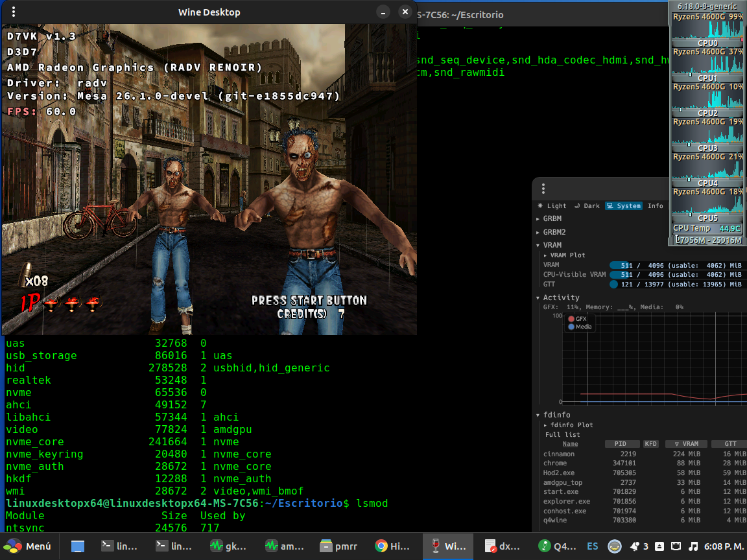Click the CPU-Visible VRAM usage bar
The image size is (747, 560).
pos(676,275)
